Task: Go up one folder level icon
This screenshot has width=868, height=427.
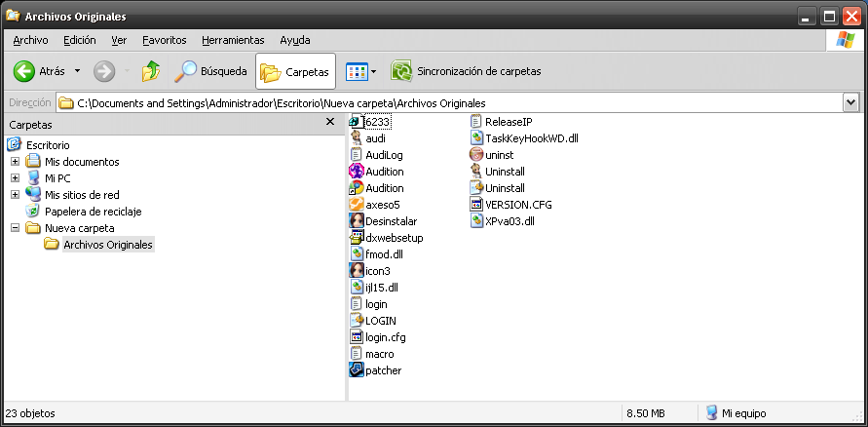Action: [151, 71]
